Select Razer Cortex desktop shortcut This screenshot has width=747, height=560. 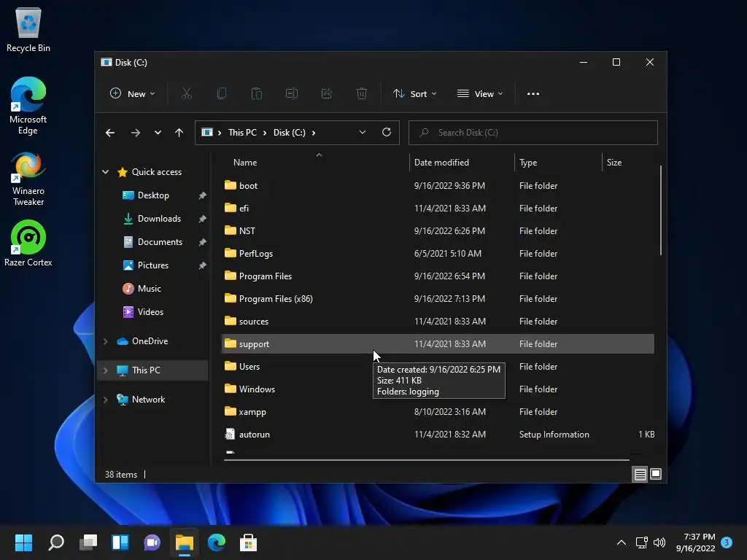pos(28,243)
